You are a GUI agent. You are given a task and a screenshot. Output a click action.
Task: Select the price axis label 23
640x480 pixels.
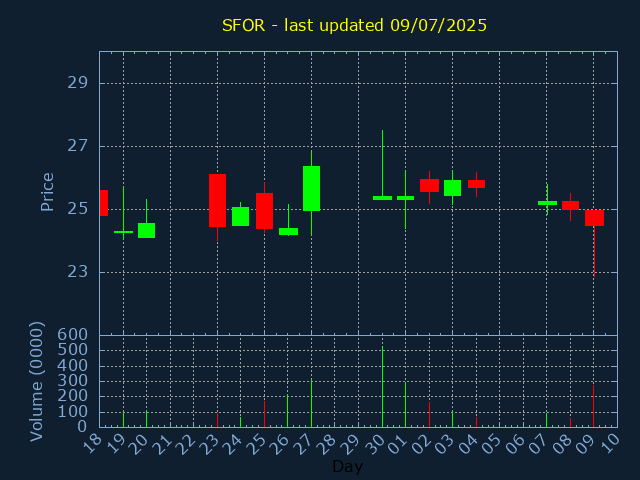click(x=78, y=272)
